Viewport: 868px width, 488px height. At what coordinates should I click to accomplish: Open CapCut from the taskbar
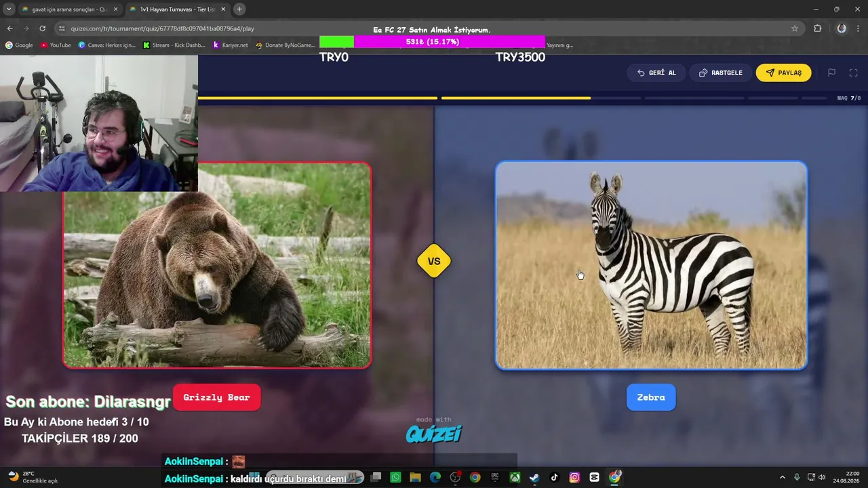click(594, 477)
